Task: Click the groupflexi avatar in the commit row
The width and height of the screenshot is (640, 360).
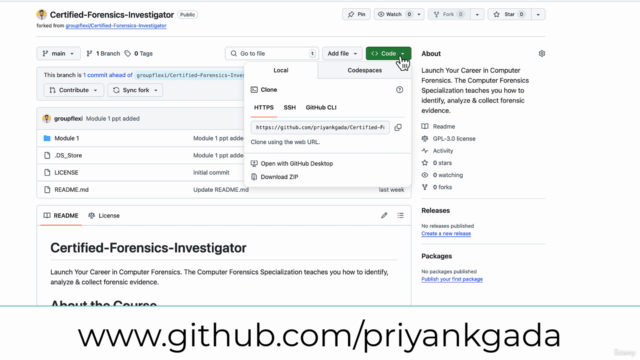Action: point(47,119)
